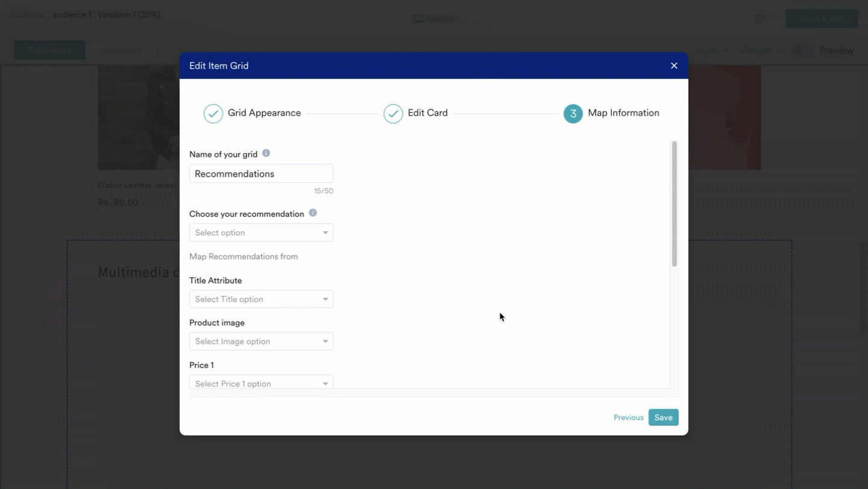Click the Price 1 label
This screenshot has height=489, width=868.
201,365
